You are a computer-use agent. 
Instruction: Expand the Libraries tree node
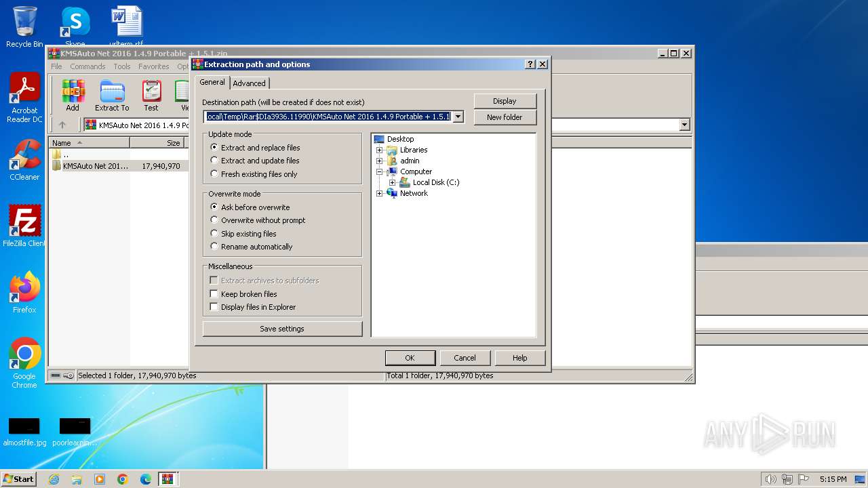point(380,150)
